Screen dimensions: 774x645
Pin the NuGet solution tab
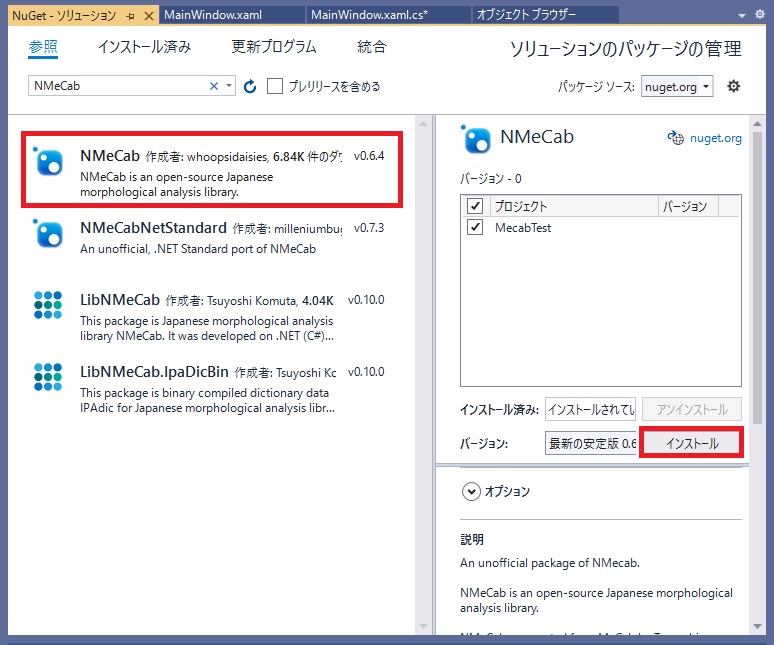pyautogui.click(x=130, y=16)
